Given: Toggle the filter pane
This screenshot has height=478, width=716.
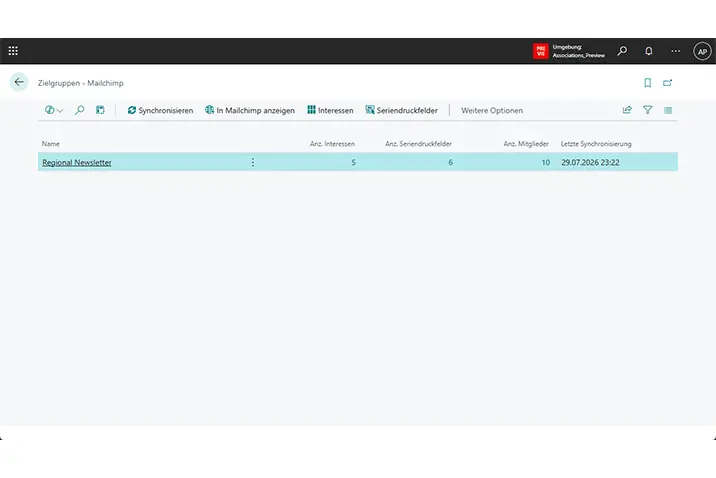Looking at the screenshot, I should (648, 110).
